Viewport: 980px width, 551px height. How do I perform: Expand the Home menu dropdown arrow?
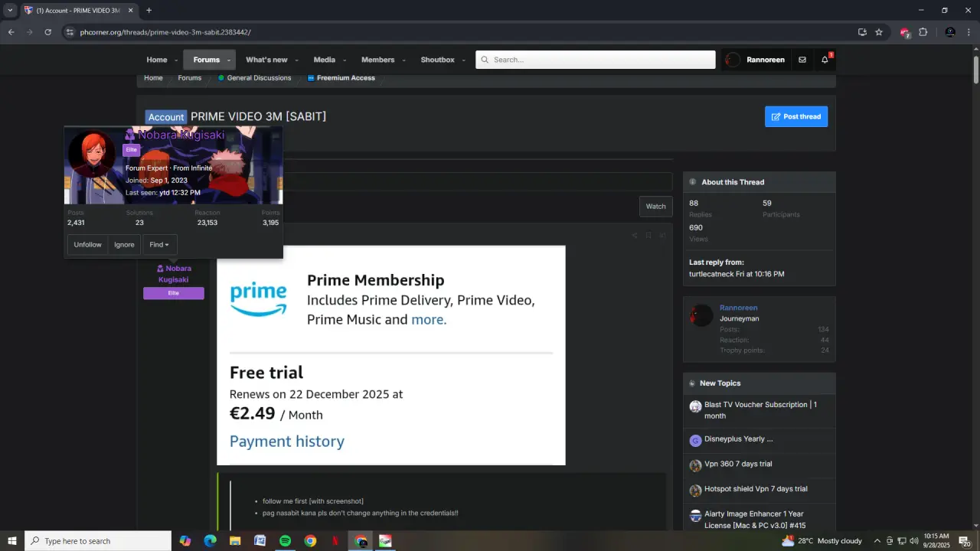(176, 60)
